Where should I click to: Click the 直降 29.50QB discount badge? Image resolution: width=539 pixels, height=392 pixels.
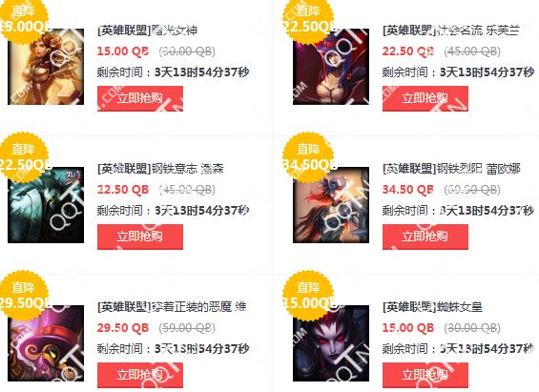[x=24, y=295]
